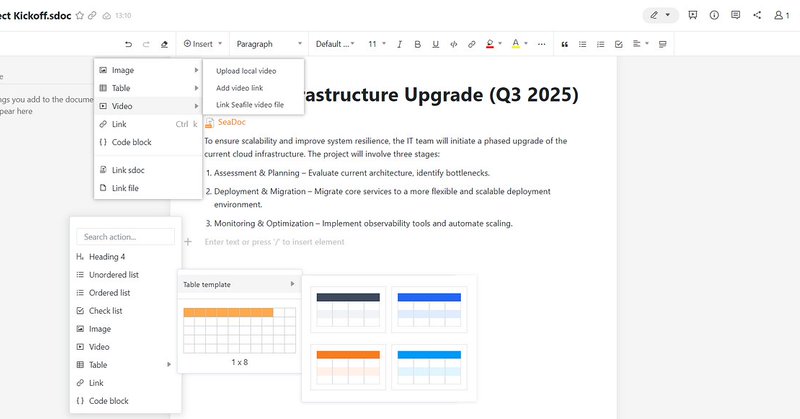800x419 pixels.
Task: Select the orange header table template
Action: coord(348,367)
